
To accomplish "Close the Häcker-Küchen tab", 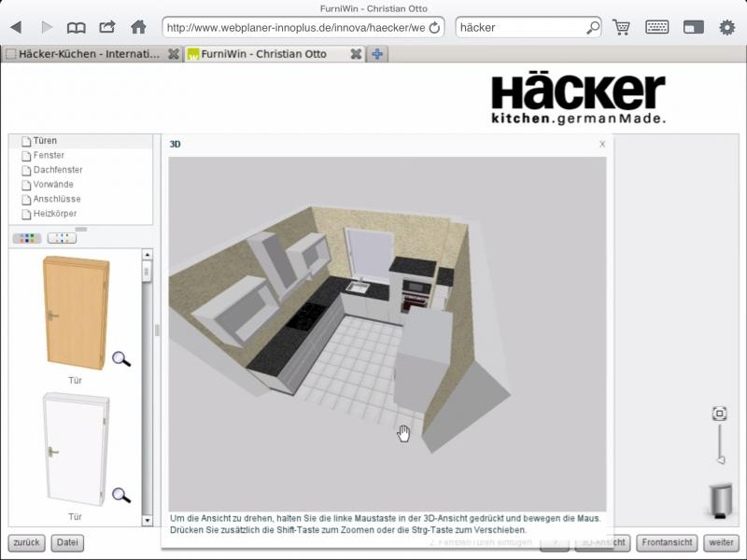I will coord(174,54).
